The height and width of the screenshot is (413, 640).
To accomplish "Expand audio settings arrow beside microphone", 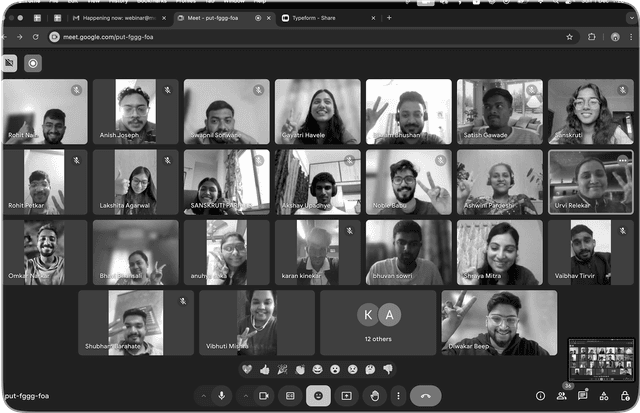I will (202, 396).
